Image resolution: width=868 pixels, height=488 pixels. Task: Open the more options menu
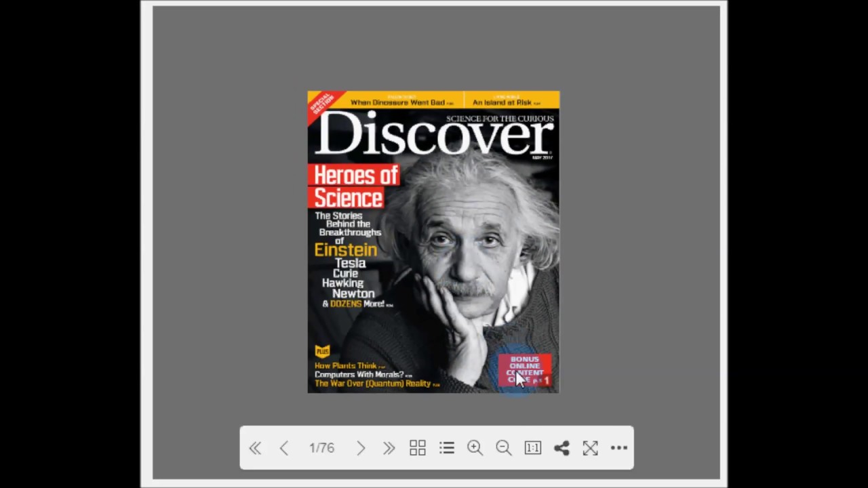click(x=619, y=448)
